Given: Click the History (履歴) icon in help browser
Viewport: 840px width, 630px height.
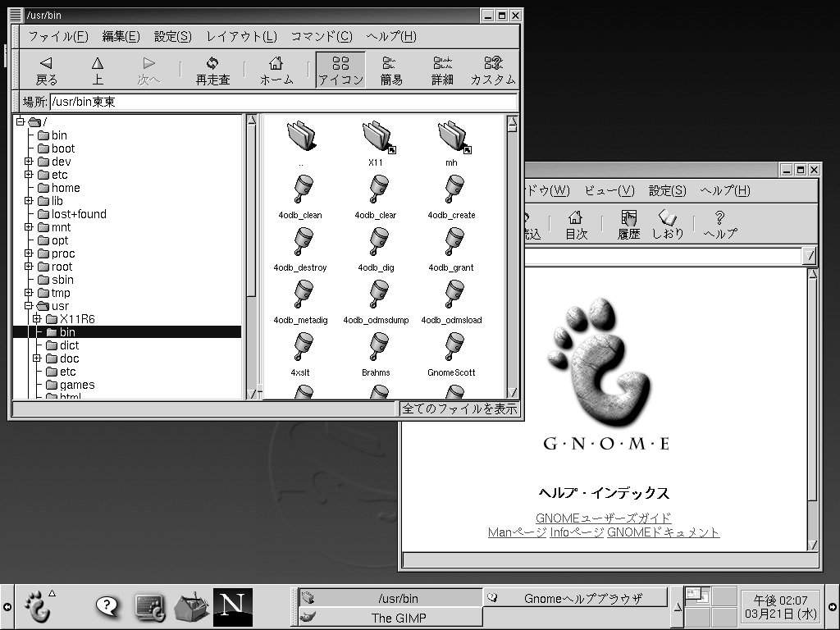Looking at the screenshot, I should click(x=628, y=224).
